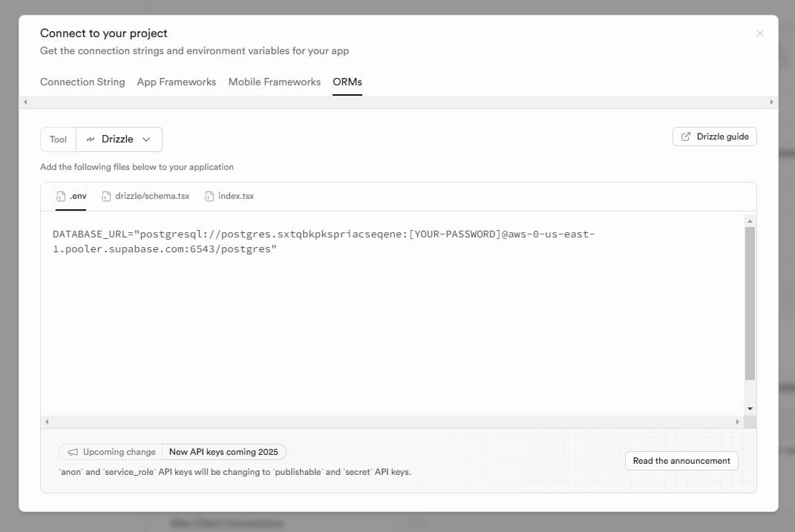Select the Mobile Frameworks tab
The width and height of the screenshot is (795, 532).
click(275, 82)
